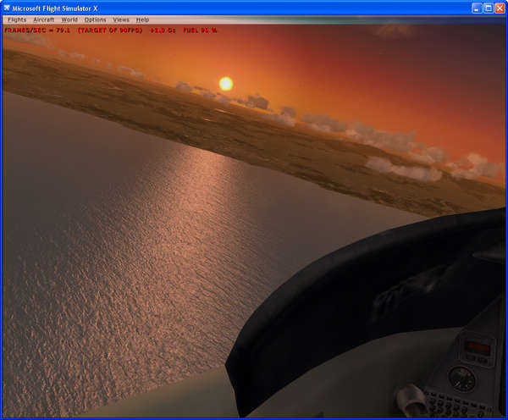Viewport: 508px width, 420px height.
Task: Open the Flights menu
Action: [x=17, y=19]
